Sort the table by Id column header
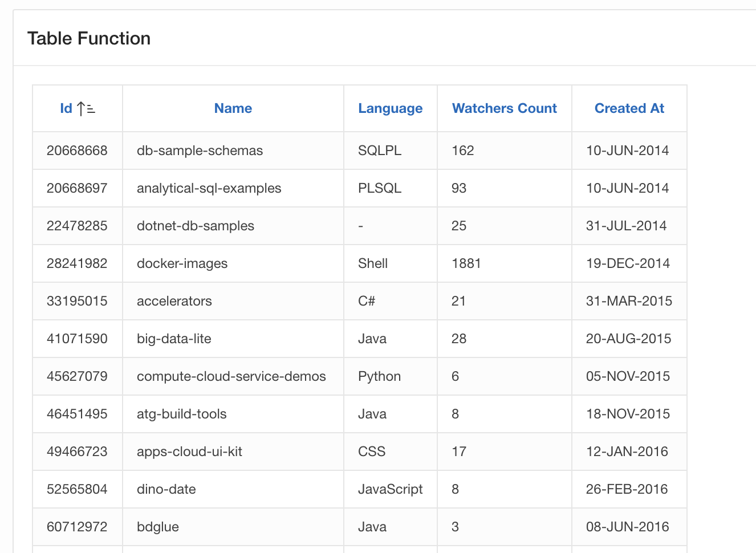756x553 pixels. (66, 108)
